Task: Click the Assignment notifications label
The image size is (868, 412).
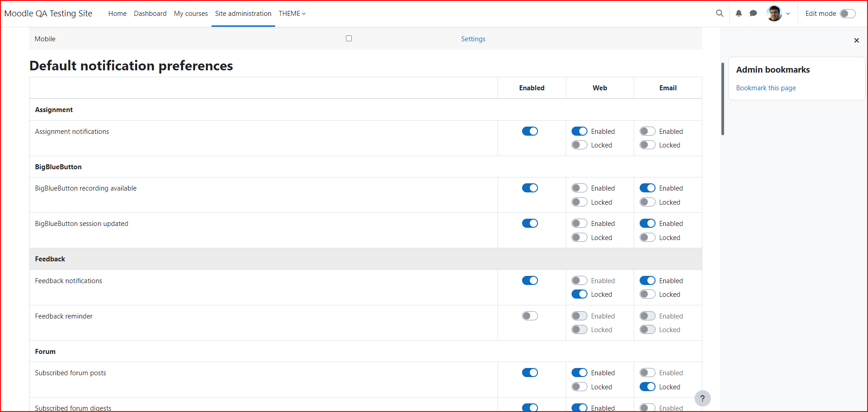Action: pyautogui.click(x=72, y=132)
